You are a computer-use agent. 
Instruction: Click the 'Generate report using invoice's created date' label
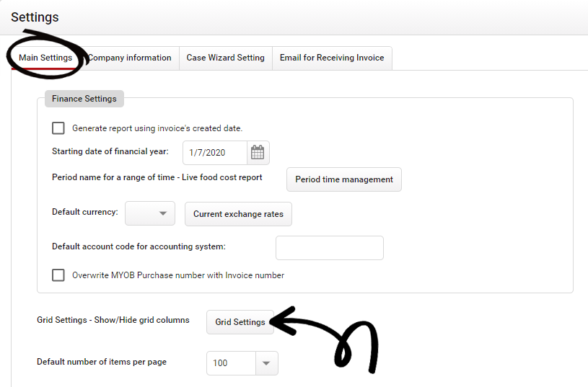(x=157, y=128)
